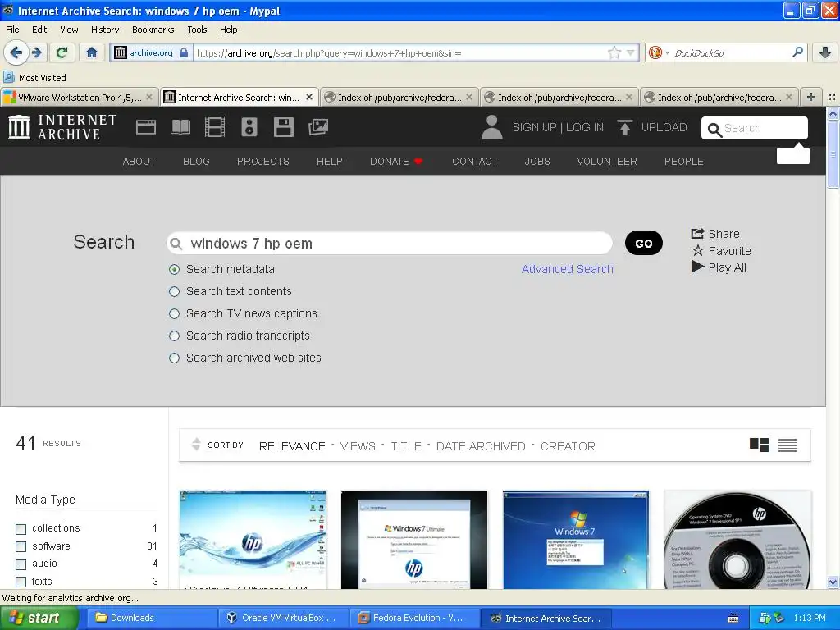Open the Internet Archive audio (speaker) icon

tap(249, 127)
